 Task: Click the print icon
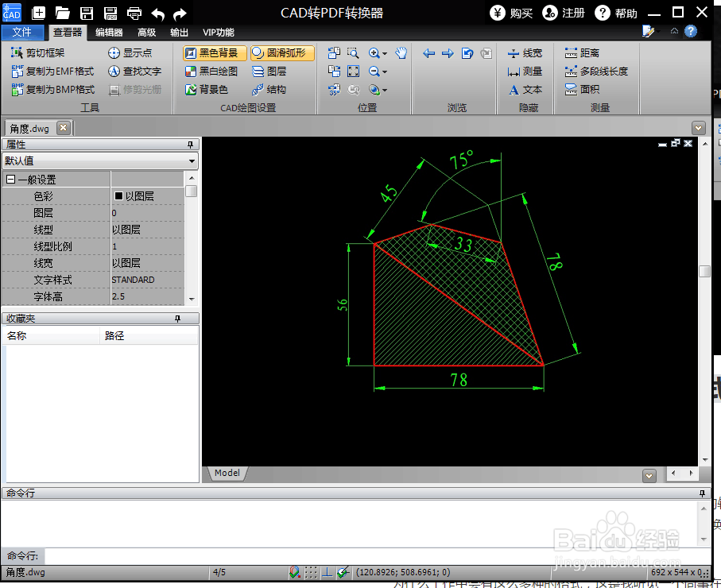pyautogui.click(x=134, y=14)
